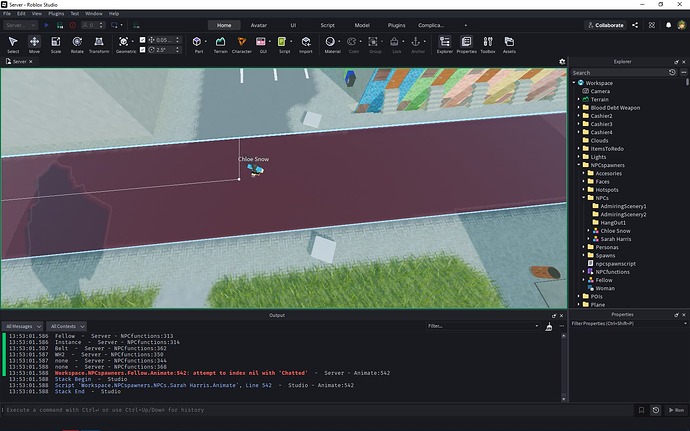Image resolution: width=690 pixels, height=431 pixels.
Task: Insert a new Part
Action: [197, 44]
